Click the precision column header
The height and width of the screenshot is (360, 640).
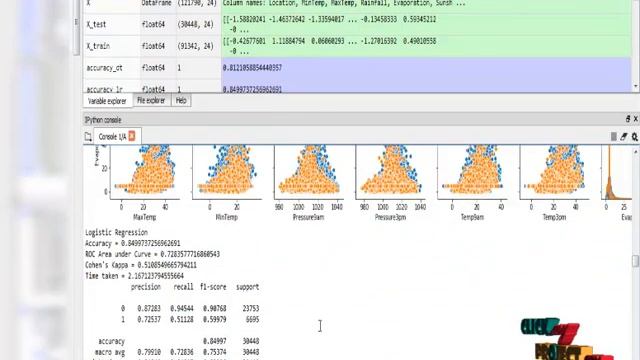146,287
